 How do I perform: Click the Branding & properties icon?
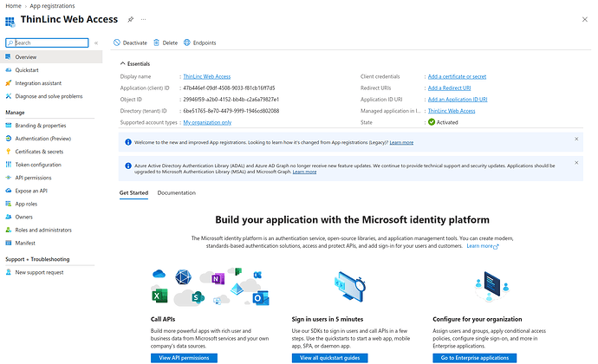click(8, 125)
